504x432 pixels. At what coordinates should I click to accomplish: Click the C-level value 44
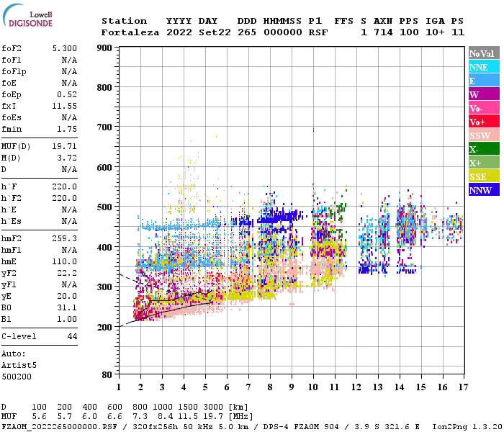point(72,336)
